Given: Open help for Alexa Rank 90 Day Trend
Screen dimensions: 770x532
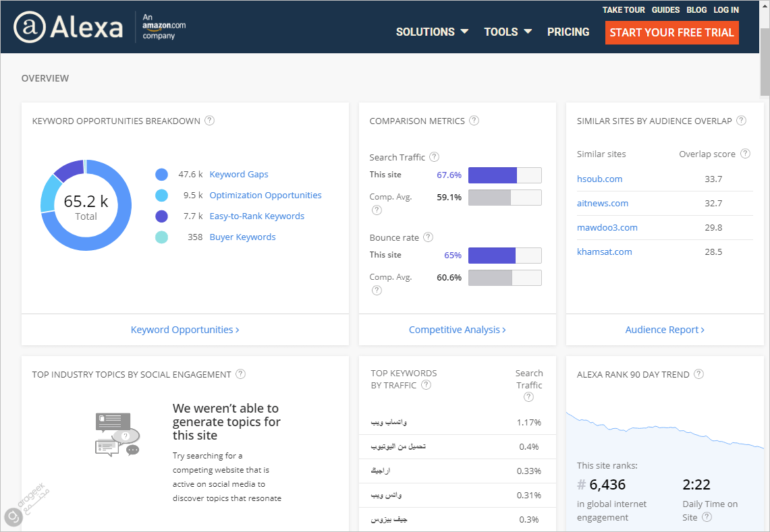Looking at the screenshot, I should tap(698, 374).
